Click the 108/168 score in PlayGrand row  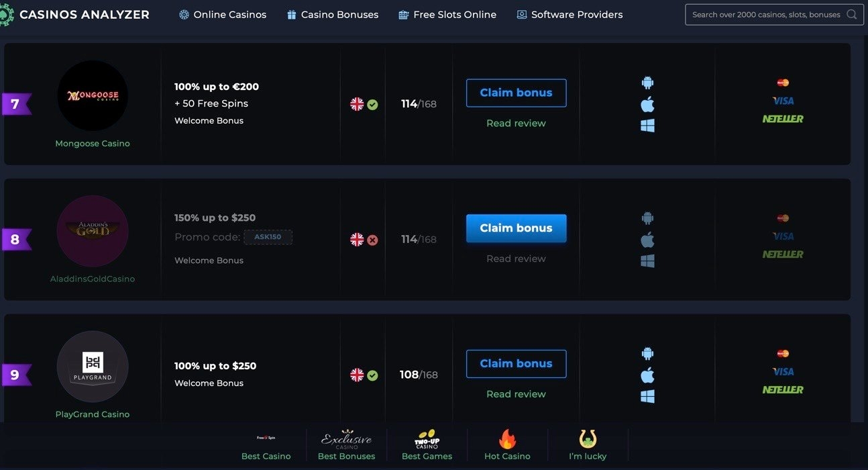pos(419,375)
